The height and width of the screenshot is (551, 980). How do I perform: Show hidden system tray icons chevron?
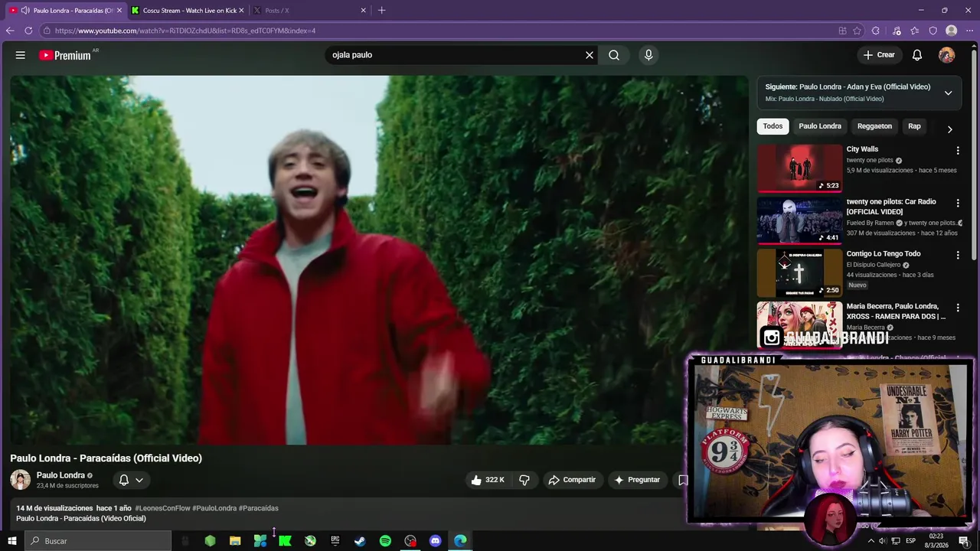[871, 541]
